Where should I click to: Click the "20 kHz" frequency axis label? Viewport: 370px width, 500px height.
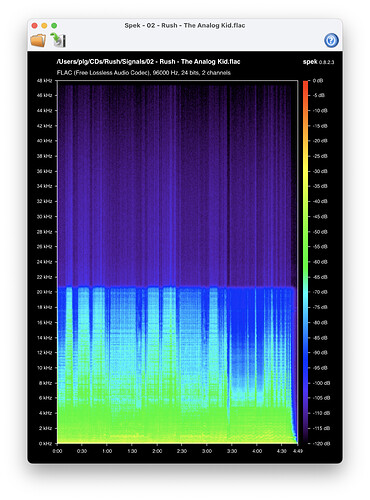(x=45, y=292)
